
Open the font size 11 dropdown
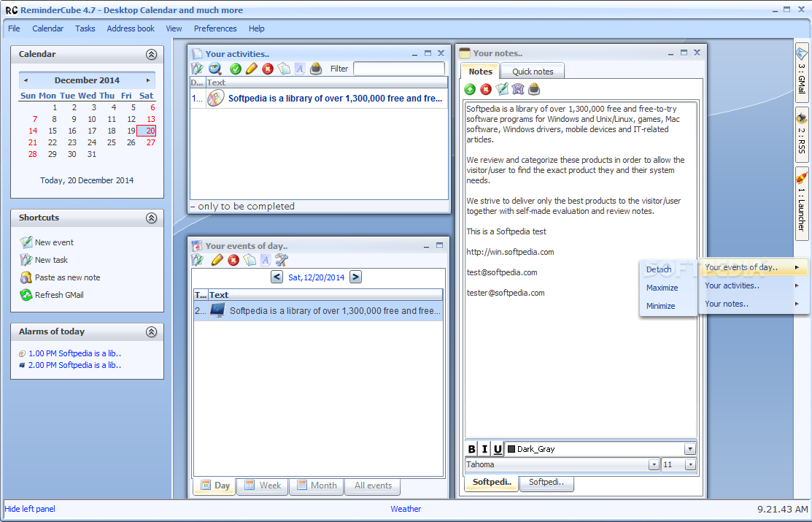click(690, 464)
